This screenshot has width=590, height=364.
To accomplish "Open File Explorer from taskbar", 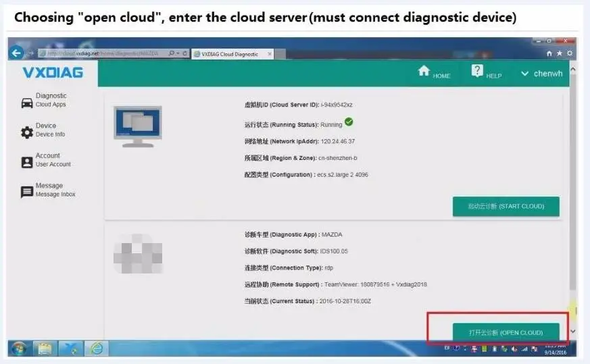I will point(45,348).
